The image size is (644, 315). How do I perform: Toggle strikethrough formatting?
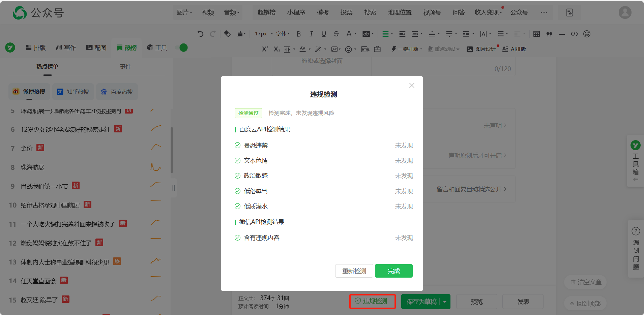[336, 34]
